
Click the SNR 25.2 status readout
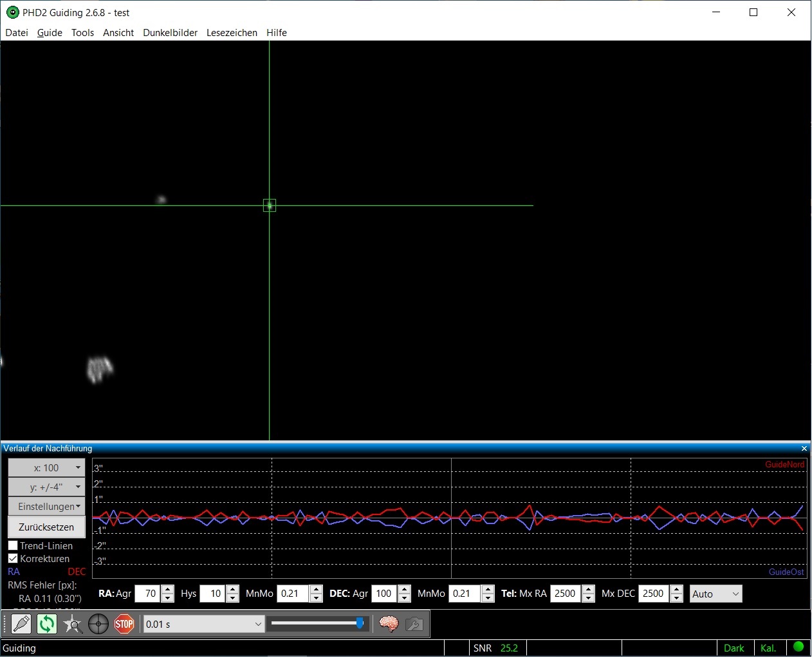pos(496,648)
